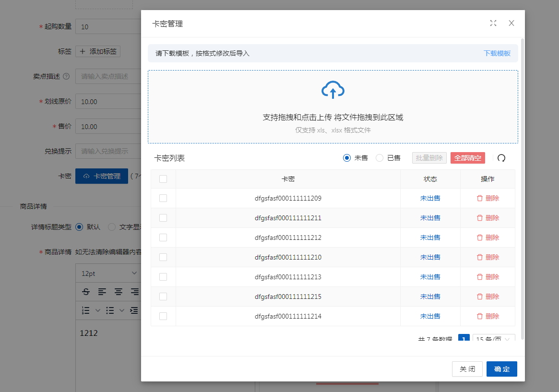Delete card key ending in 212
The width and height of the screenshot is (559, 392).
[x=488, y=238]
